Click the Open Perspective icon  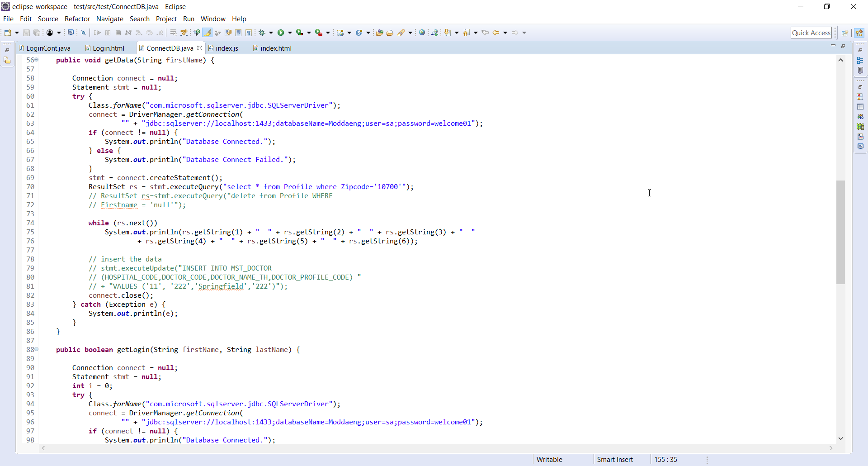pyautogui.click(x=844, y=33)
